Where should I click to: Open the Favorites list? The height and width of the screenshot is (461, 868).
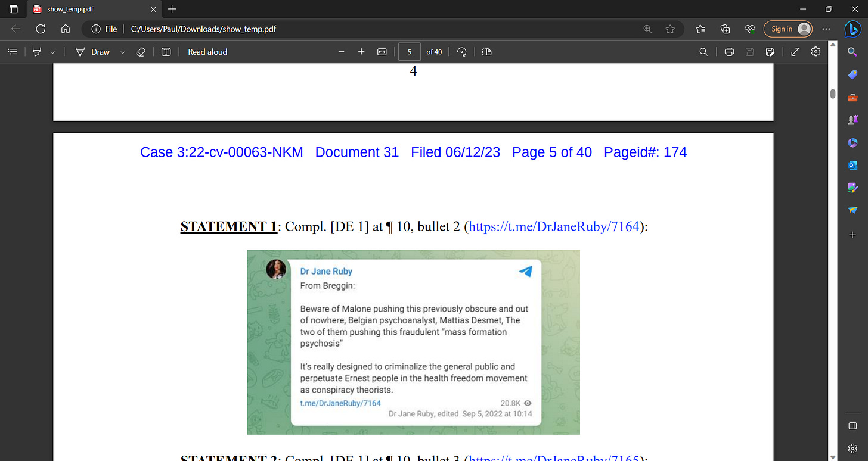700,29
